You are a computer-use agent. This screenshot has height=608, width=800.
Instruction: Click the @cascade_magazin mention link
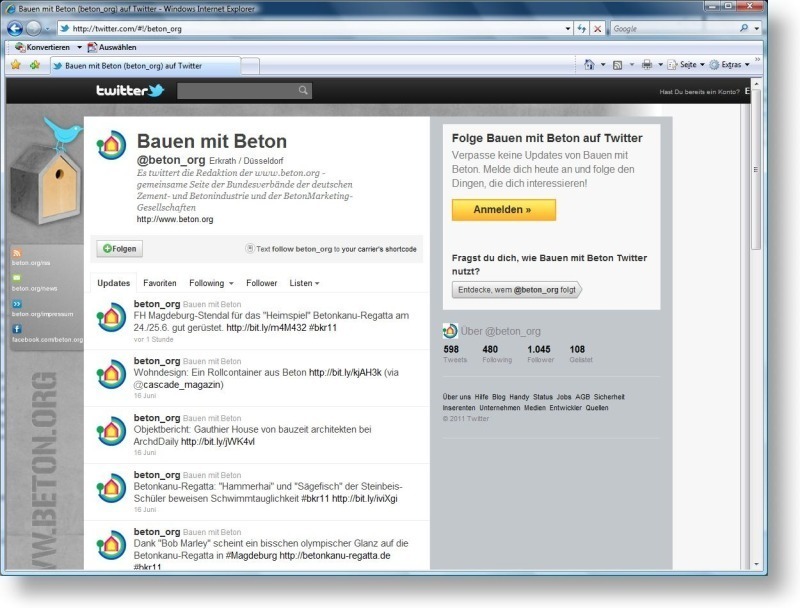pyautogui.click(x=179, y=385)
